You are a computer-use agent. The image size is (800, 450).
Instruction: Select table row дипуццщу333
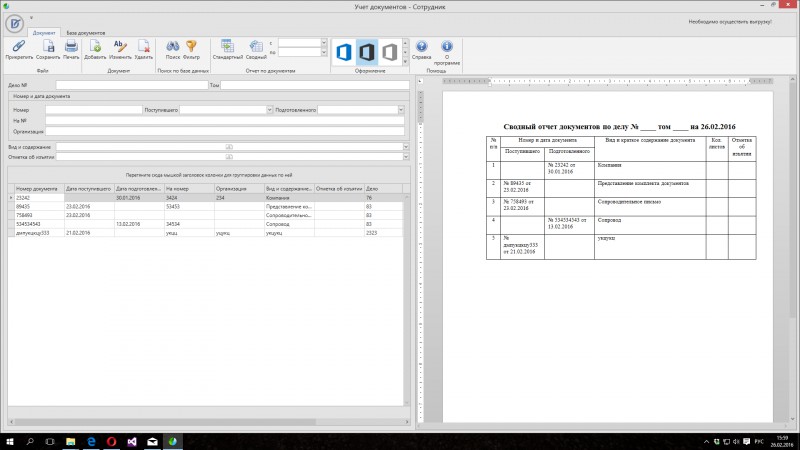pyautogui.click(x=206, y=233)
